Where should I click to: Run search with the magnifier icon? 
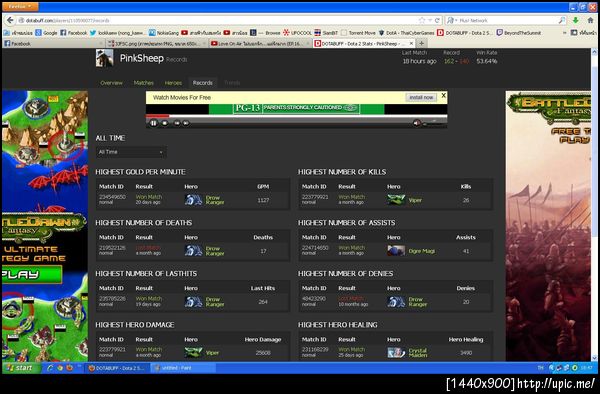pos(562,20)
